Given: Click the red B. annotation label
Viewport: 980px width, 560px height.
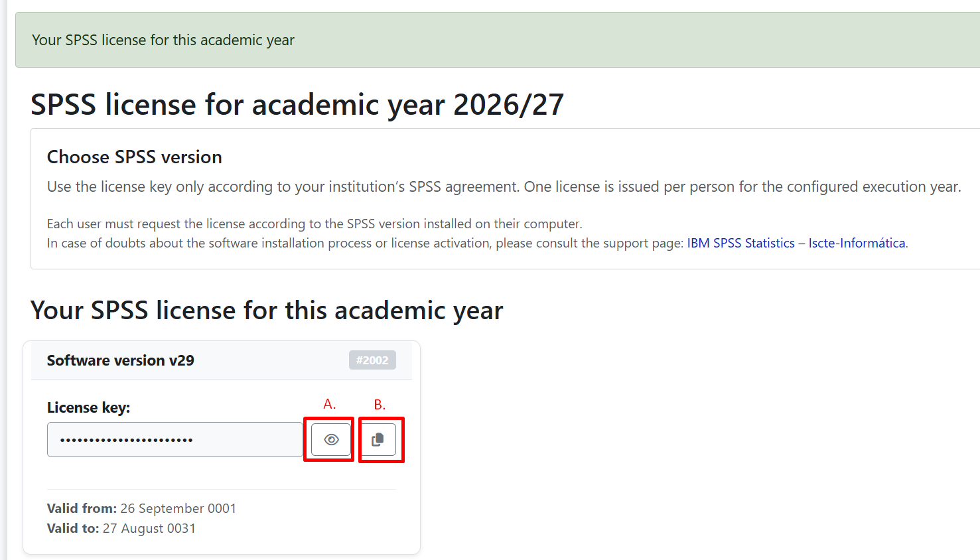Looking at the screenshot, I should click(380, 405).
